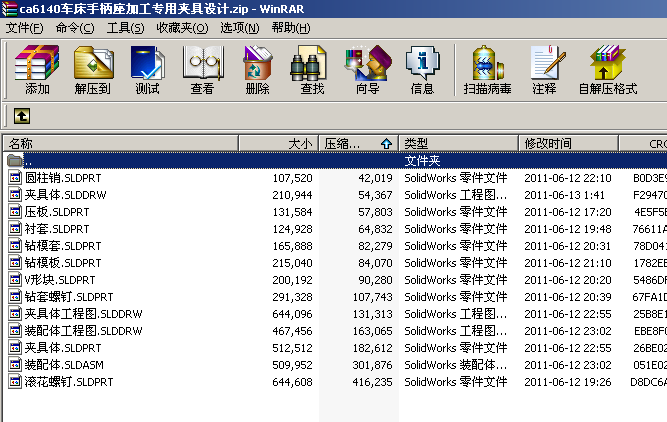
Task: Click the Extract To (解压到) toolbar icon
Action: tap(93, 63)
